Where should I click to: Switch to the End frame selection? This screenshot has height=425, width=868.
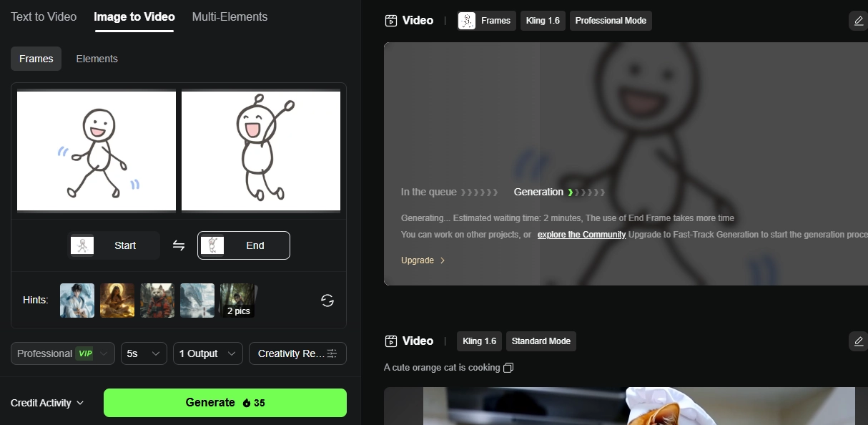(243, 245)
